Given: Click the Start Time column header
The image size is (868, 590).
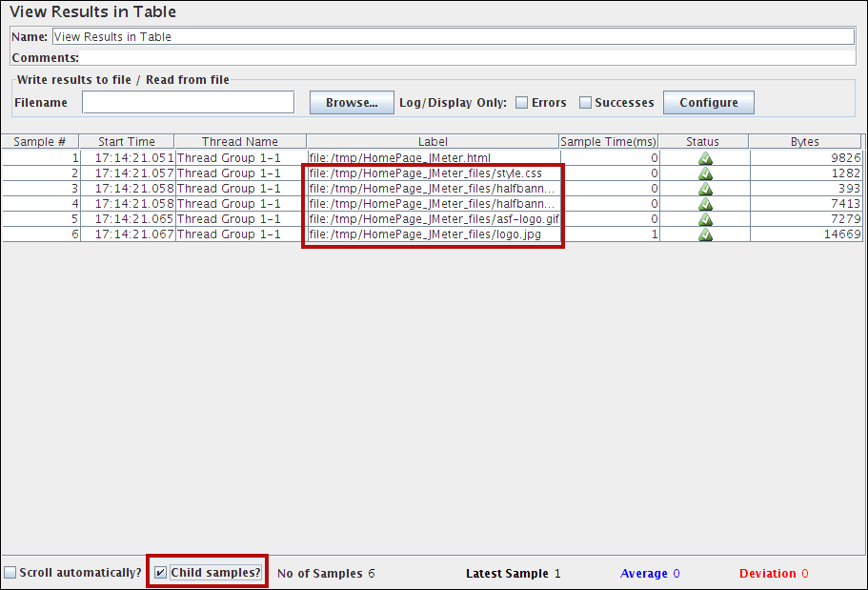Looking at the screenshot, I should (126, 142).
